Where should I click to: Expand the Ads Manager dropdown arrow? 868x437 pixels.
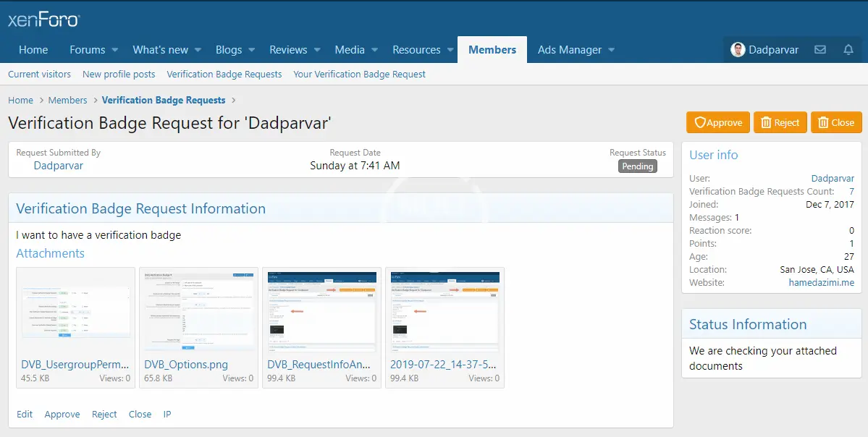point(611,50)
